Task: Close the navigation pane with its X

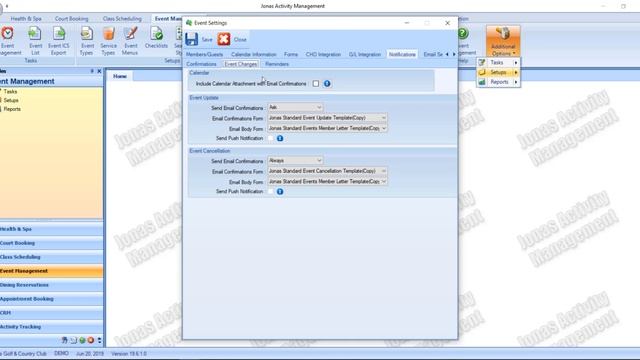Action: pos(99,71)
